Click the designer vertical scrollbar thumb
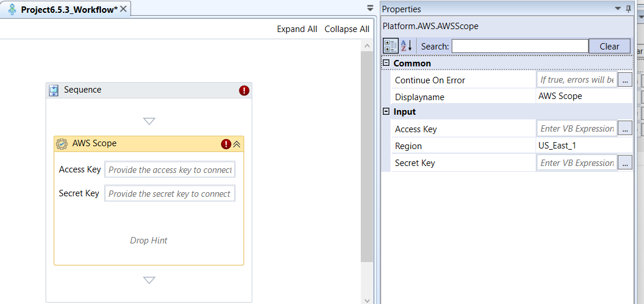The height and width of the screenshot is (304, 644). tap(367, 156)
